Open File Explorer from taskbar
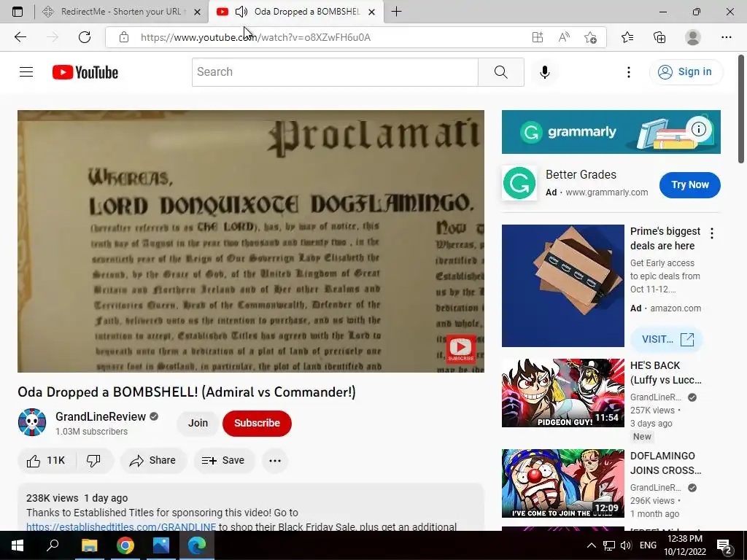The image size is (747, 560). (x=89, y=545)
